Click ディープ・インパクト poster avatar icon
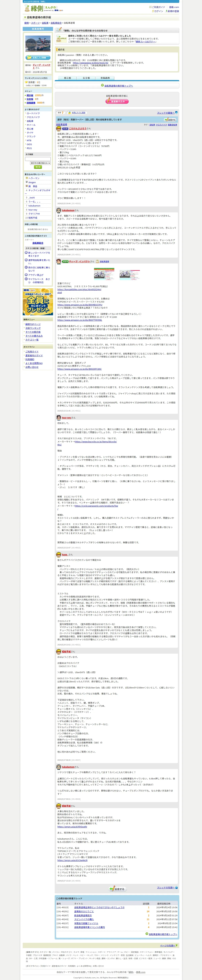 click(59, 262)
